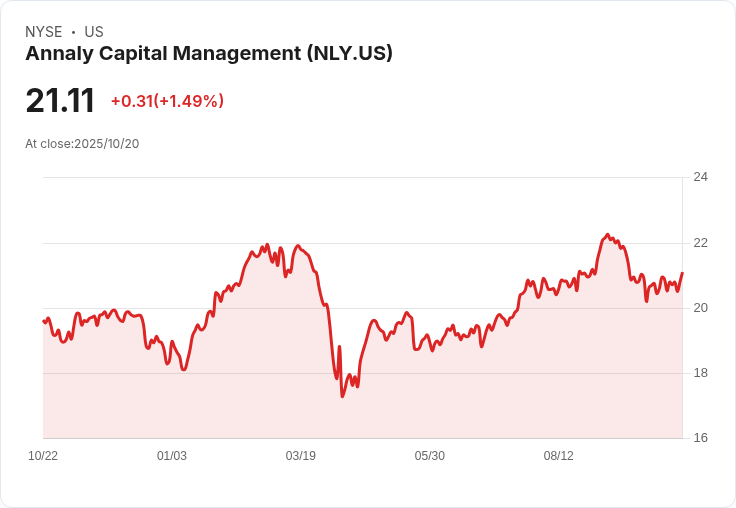Click the At close:2025/10/20 timestamp
Screen dimensions: 736x508
82,144
